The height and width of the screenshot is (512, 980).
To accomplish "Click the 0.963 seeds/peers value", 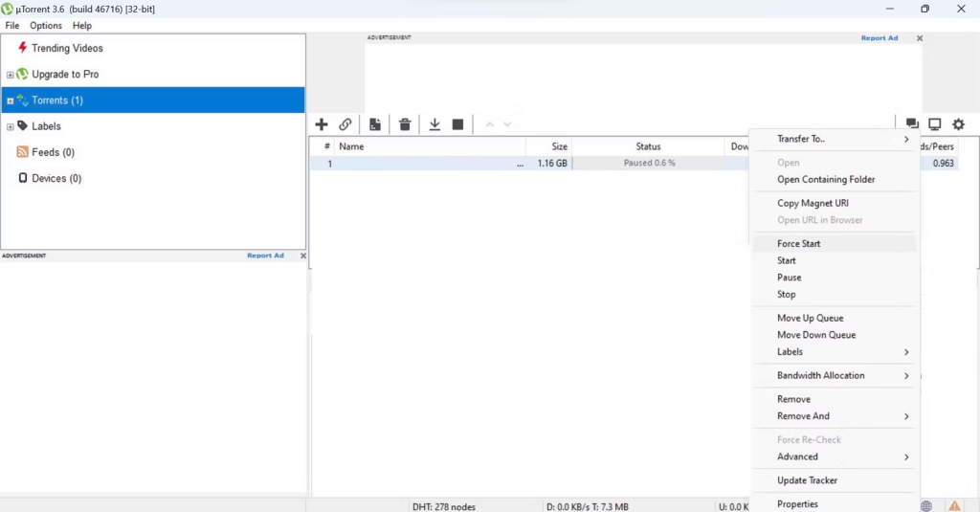I will click(943, 164).
